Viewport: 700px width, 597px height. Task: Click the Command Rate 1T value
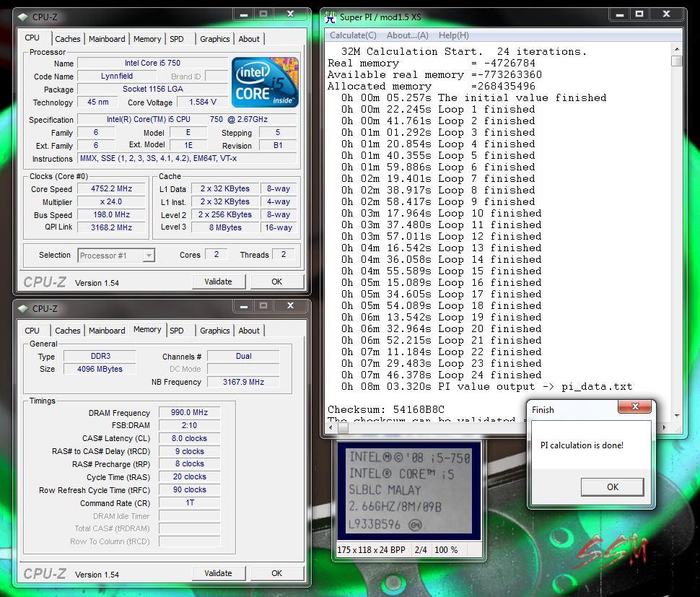click(x=189, y=502)
